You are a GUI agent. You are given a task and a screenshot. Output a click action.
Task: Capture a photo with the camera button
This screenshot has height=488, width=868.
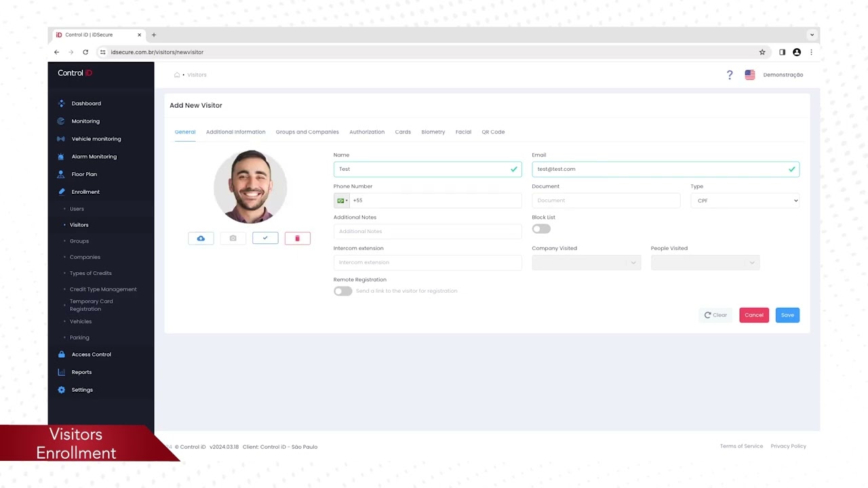tap(233, 239)
